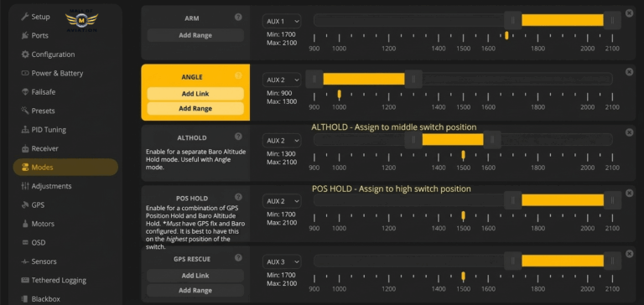Viewport: 644px width, 305px height.
Task: Remove the POS HOLD range
Action: tap(629, 193)
